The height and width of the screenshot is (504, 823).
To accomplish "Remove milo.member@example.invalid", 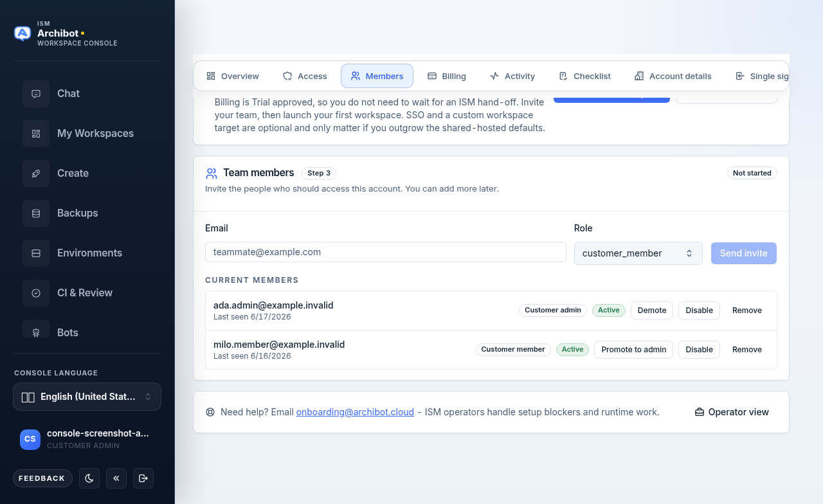I will tap(747, 350).
